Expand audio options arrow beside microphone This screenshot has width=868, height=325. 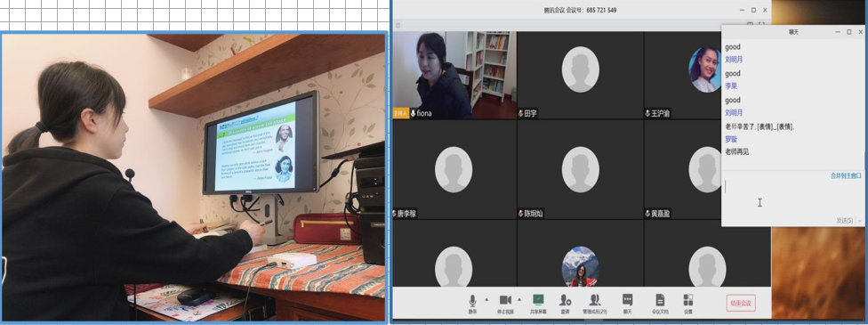(x=486, y=299)
